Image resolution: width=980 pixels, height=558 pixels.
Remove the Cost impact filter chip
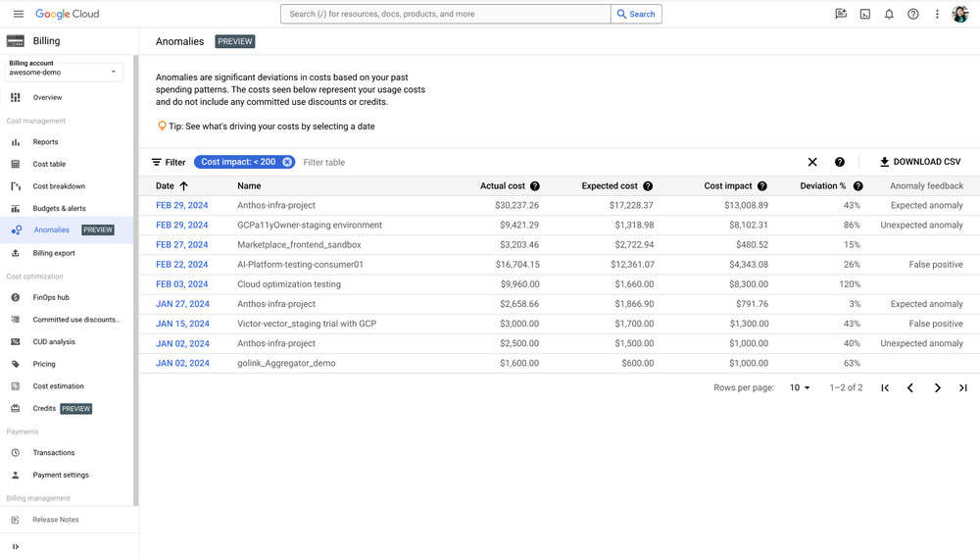pos(287,162)
